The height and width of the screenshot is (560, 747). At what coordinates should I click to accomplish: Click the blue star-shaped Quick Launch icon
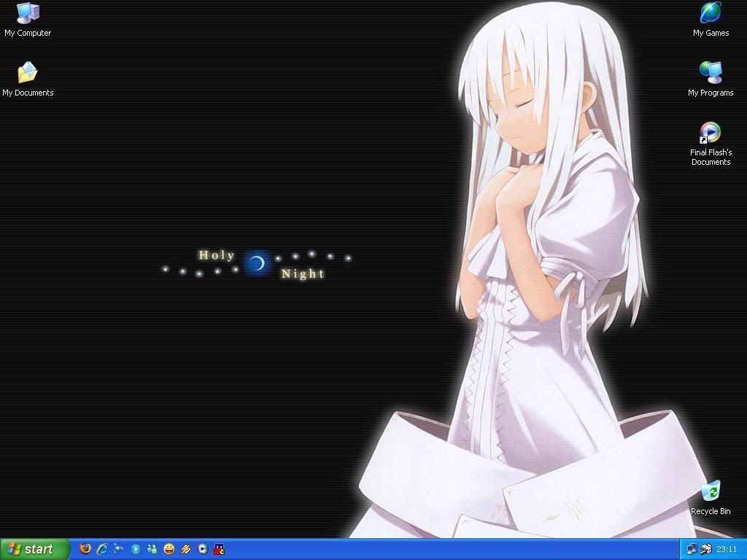[x=118, y=549]
